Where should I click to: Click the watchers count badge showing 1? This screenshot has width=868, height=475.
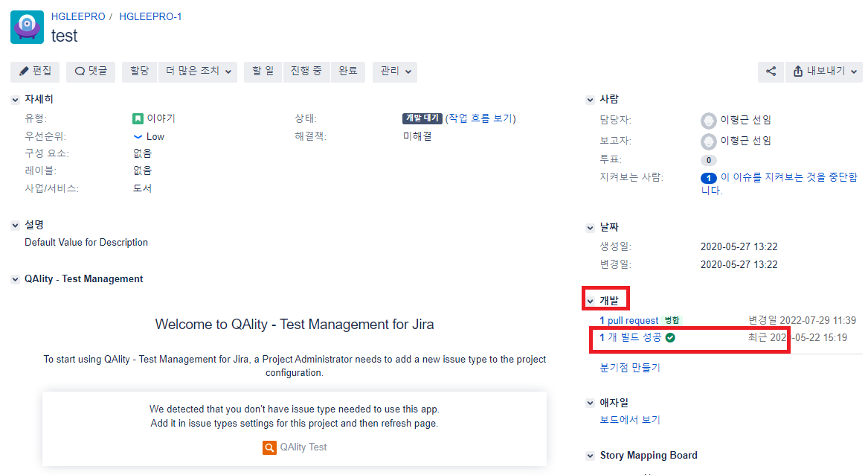tap(709, 178)
